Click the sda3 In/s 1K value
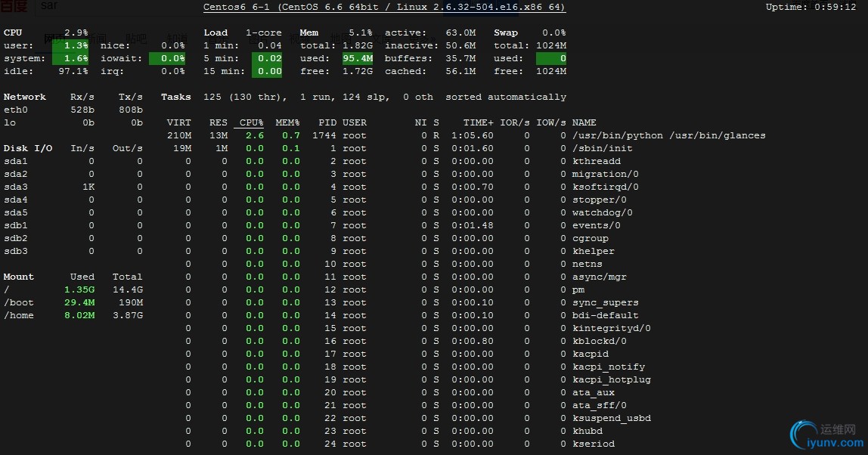This screenshot has height=455, width=868. (x=88, y=187)
